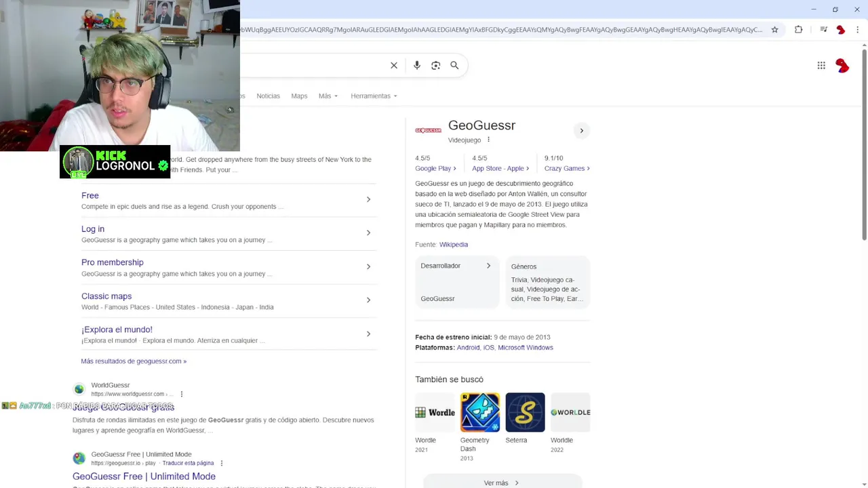The image size is (868, 488).
Task: Open GeoGuessr Free | Unlimited Mode result
Action: 144,476
